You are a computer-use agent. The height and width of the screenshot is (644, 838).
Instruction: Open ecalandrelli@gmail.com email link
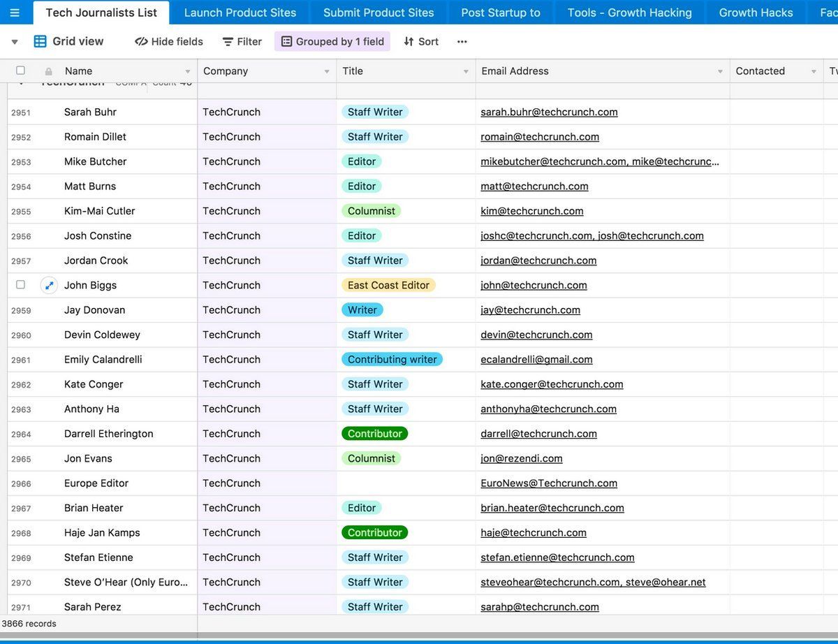point(536,360)
